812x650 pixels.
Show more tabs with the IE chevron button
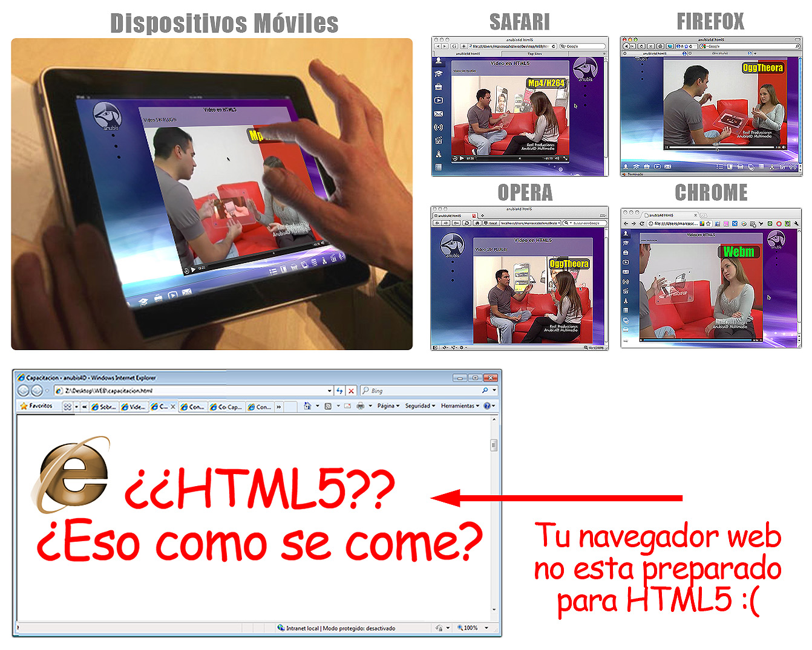278,407
